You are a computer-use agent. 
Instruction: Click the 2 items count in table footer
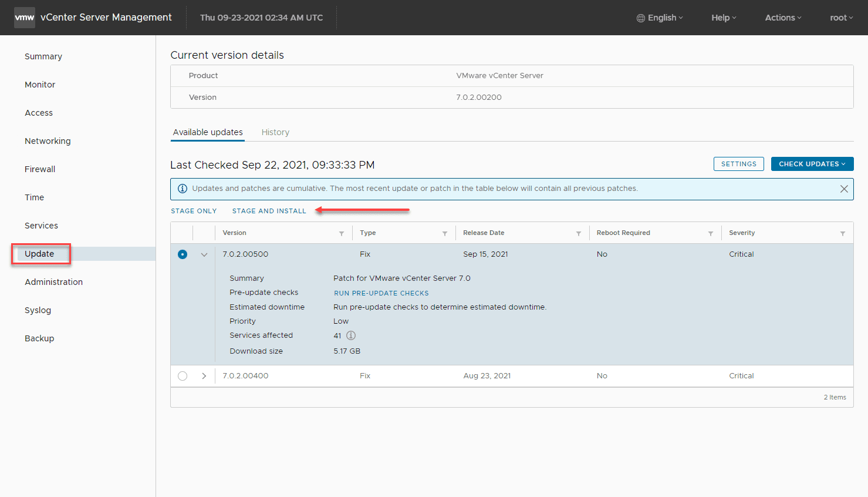coord(835,398)
